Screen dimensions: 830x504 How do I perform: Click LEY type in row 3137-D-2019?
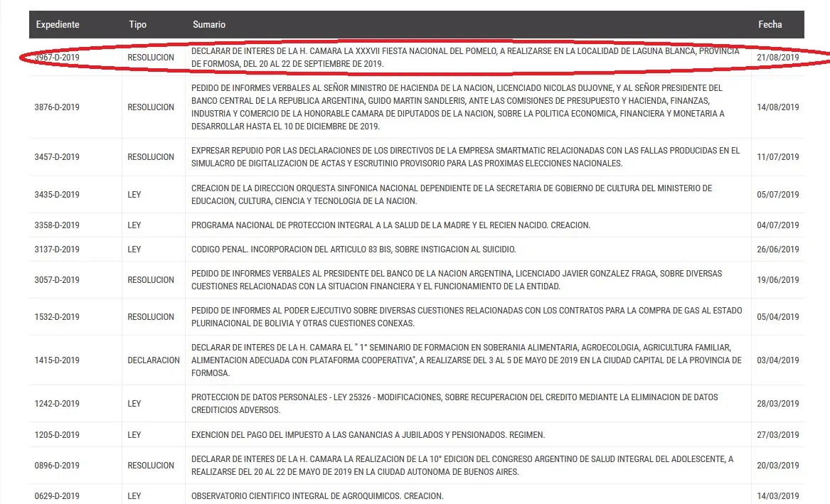click(134, 249)
